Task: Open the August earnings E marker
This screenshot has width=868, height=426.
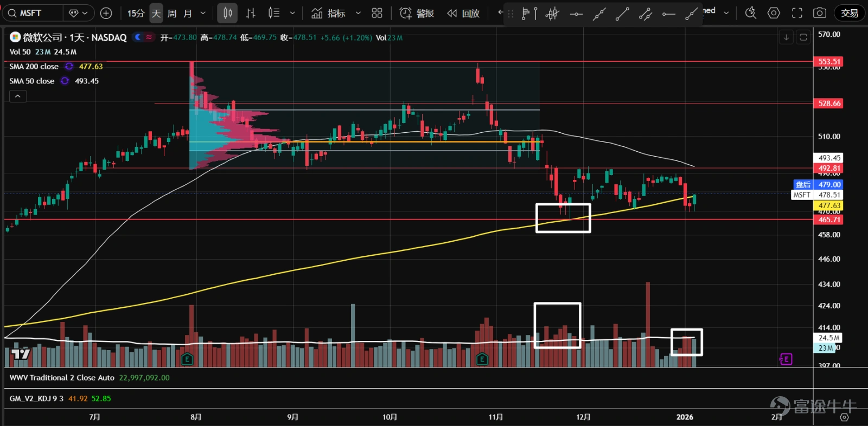Action: tap(187, 358)
